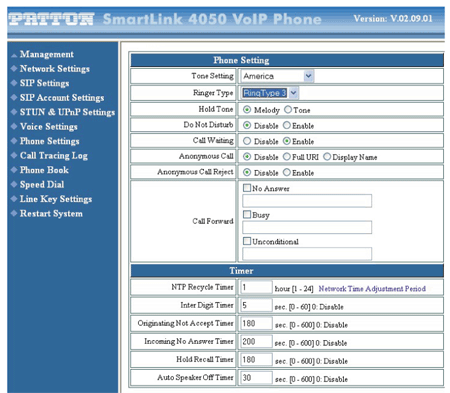Click Originating Not Accept Timer field
Screen dimensions: 450x393
point(256,323)
